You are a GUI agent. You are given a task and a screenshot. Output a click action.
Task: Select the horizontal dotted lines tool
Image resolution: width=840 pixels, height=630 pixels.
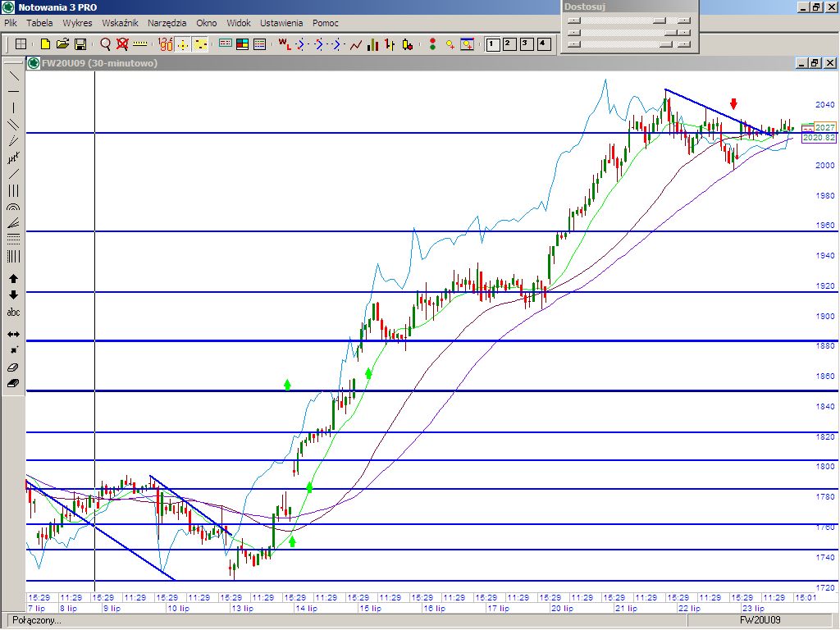click(13, 240)
